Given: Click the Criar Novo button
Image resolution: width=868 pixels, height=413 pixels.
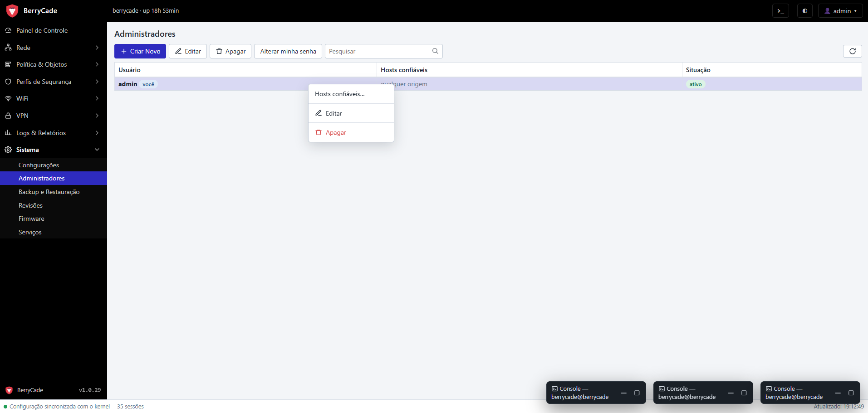Looking at the screenshot, I should point(140,51).
